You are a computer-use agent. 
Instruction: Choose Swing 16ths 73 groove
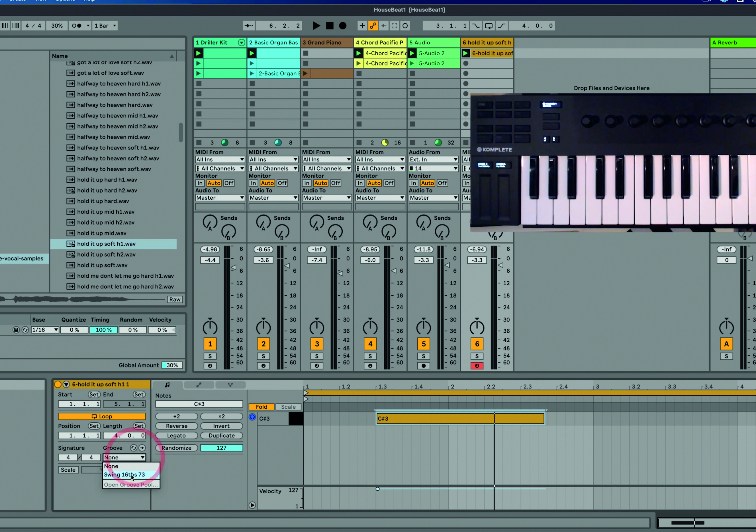coord(131,474)
